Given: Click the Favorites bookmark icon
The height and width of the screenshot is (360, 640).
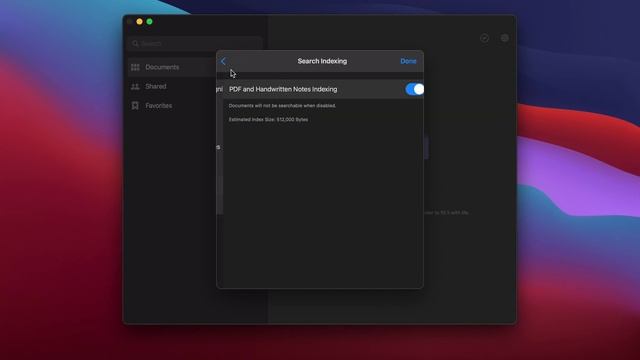Looking at the screenshot, I should coord(135,106).
